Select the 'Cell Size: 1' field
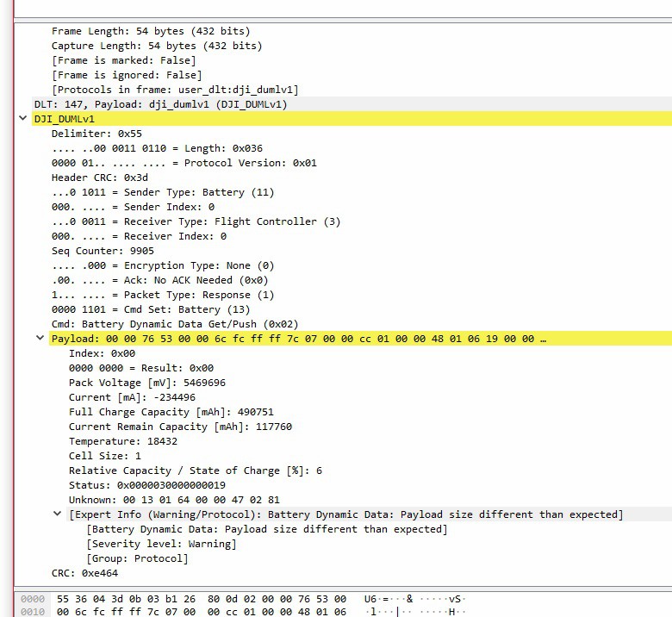The width and height of the screenshot is (672, 617). (x=105, y=456)
